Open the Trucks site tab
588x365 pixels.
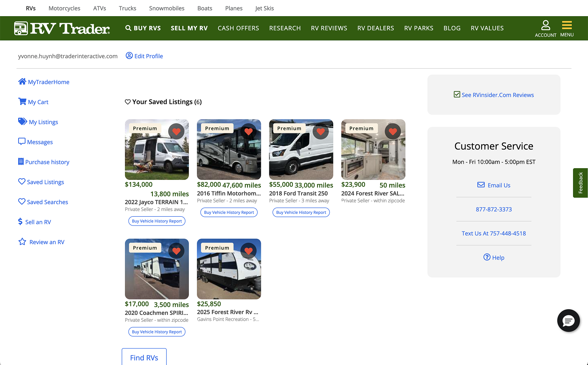127,8
